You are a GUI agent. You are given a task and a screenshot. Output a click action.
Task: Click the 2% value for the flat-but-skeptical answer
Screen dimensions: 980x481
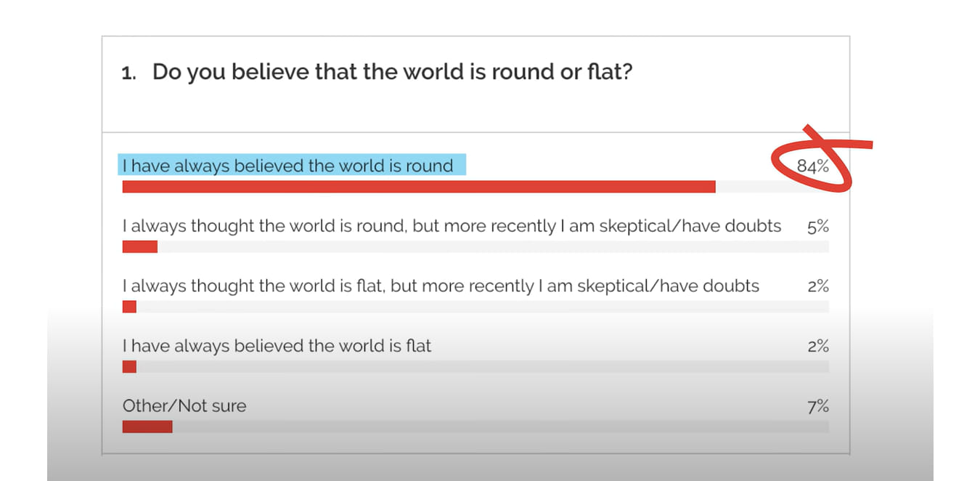click(x=817, y=286)
